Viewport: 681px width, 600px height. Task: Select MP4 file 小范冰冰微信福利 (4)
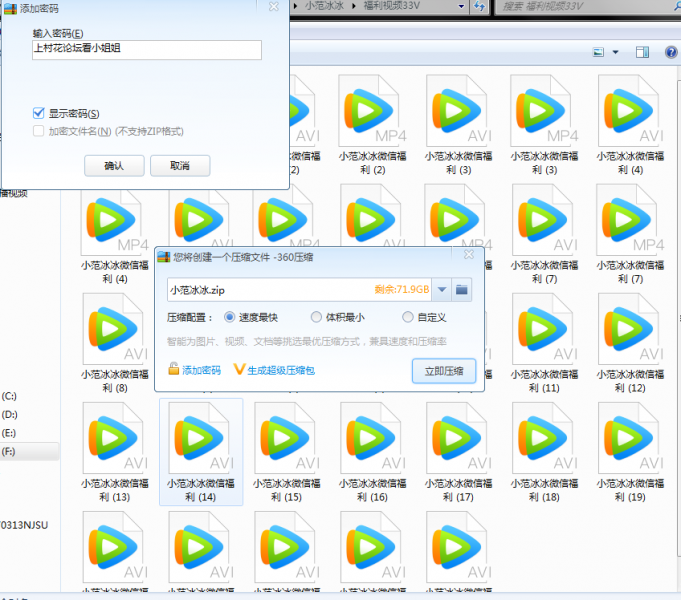115,235
